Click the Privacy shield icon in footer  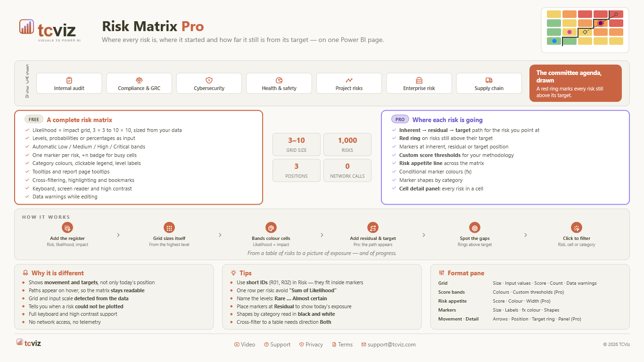pyautogui.click(x=302, y=345)
